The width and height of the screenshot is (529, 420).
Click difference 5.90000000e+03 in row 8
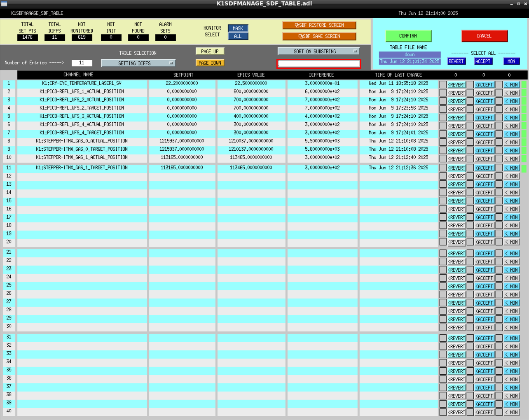(x=322, y=141)
